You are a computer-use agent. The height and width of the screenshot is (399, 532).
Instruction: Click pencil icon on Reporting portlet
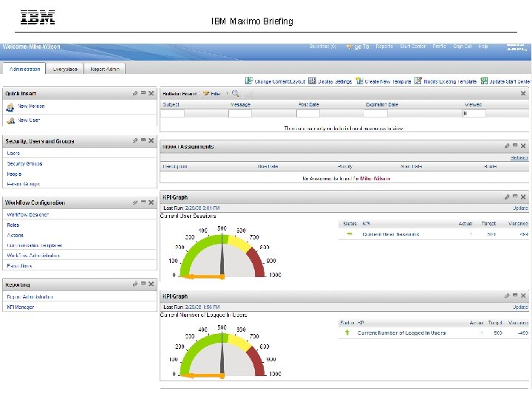(135, 284)
